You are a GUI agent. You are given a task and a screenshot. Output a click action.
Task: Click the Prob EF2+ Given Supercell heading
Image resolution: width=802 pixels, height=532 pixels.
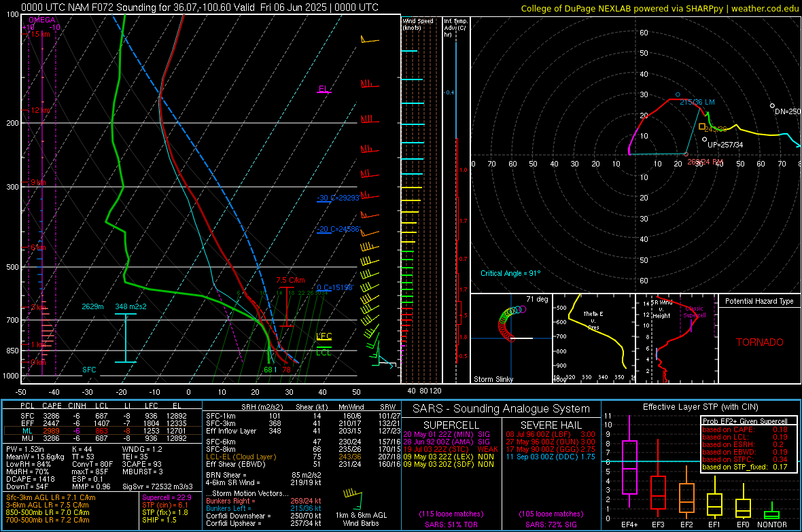point(745,421)
